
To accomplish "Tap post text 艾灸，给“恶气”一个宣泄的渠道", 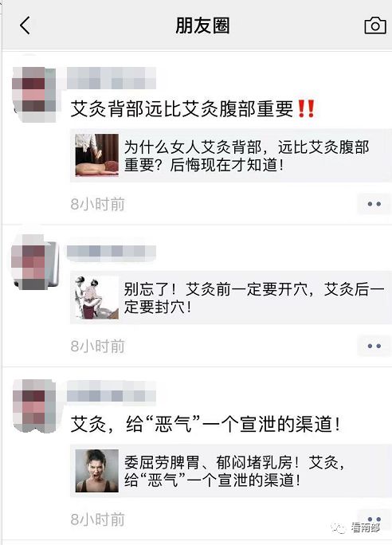I will click(x=205, y=424).
